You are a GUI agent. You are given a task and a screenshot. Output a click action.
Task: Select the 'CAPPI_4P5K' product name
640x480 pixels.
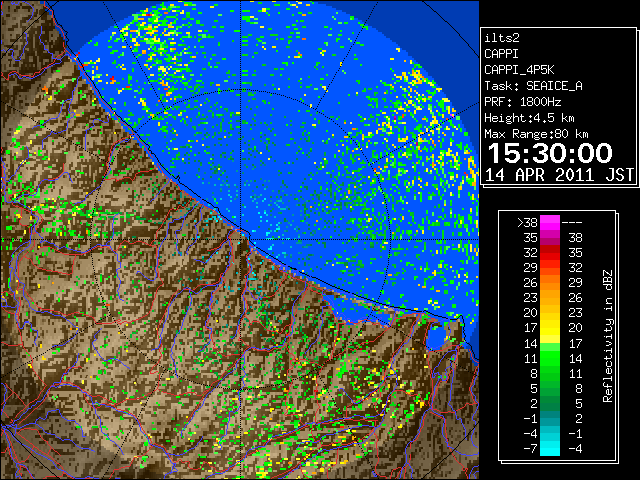coord(519,70)
